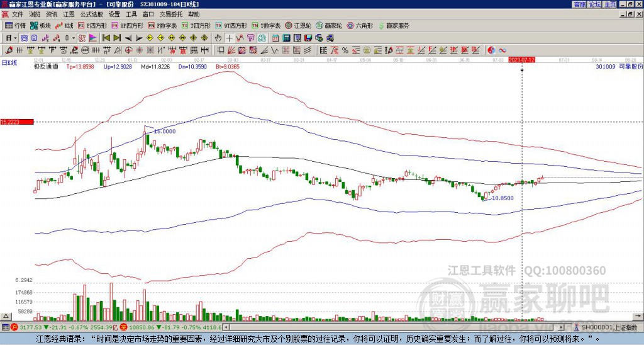Open the 赢家轮 tool

[x=329, y=25]
